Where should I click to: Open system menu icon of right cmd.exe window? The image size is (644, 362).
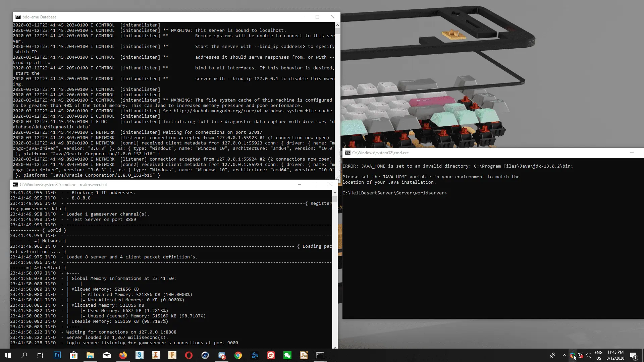[348, 153]
